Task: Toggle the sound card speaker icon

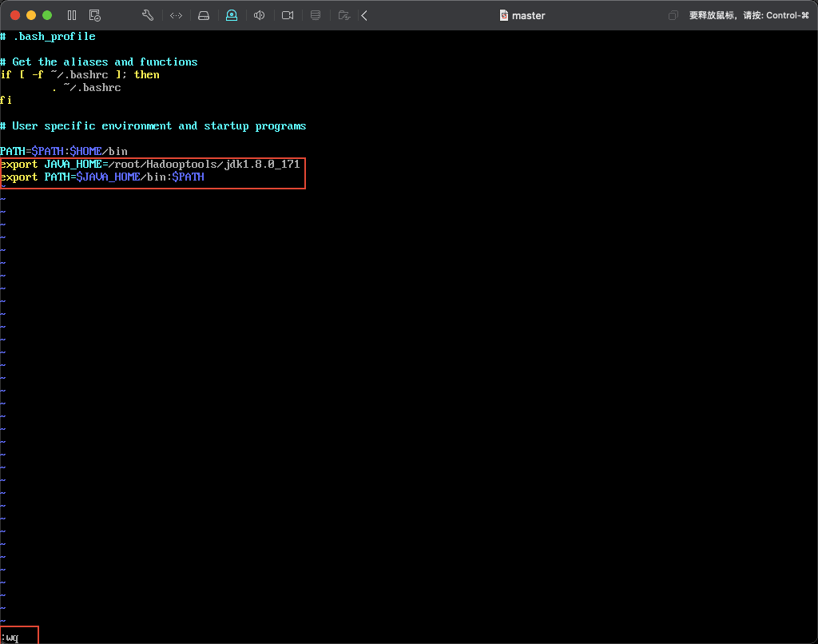Action: 259,15
